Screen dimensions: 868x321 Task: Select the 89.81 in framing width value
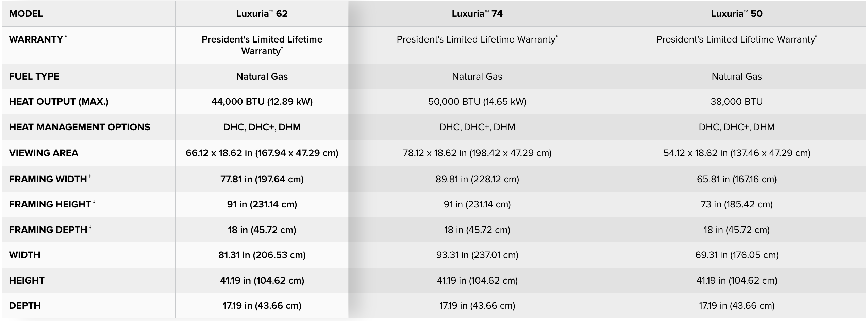[x=477, y=179]
